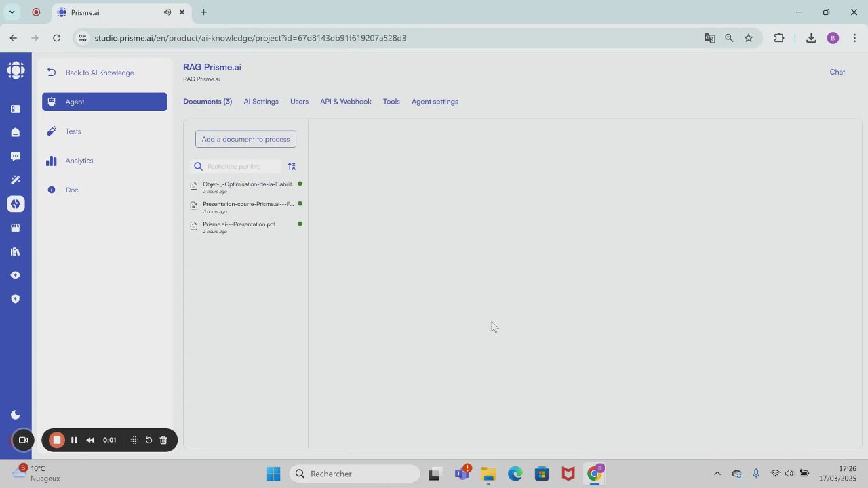Image resolution: width=868 pixels, height=488 pixels.
Task: Open the Prisme.ai---Presentation.pdf document
Action: click(246, 227)
